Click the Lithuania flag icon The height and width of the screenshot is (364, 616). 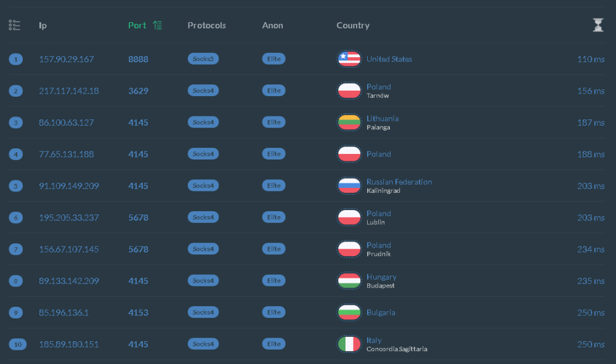tap(349, 122)
